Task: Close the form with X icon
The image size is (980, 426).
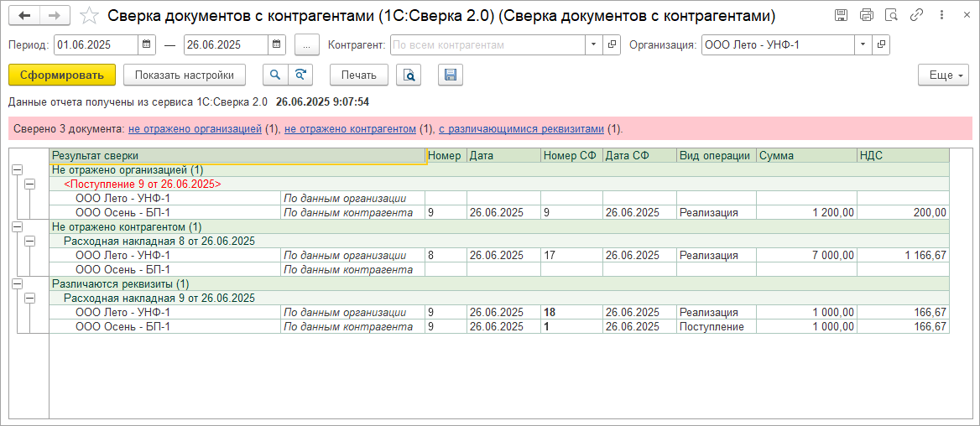Action: click(967, 16)
